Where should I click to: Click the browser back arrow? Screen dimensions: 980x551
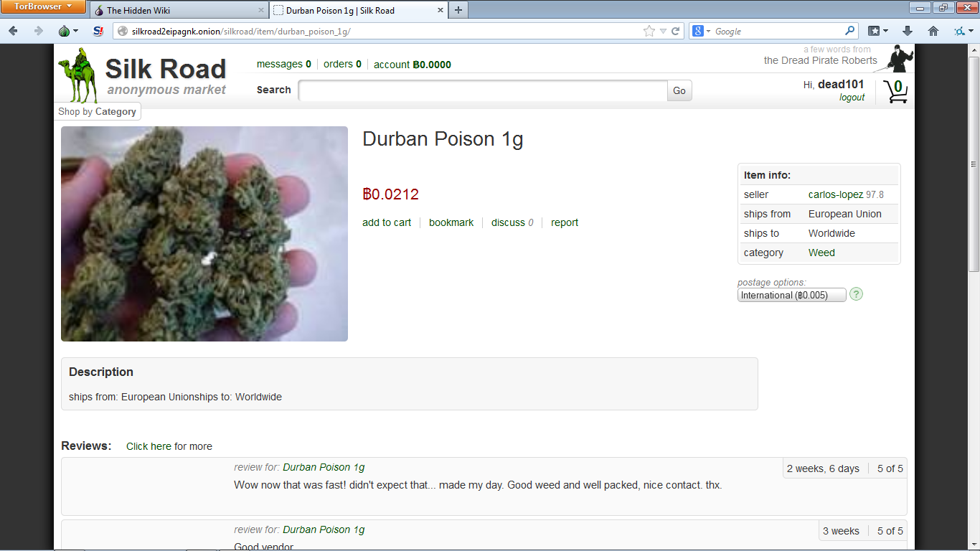click(13, 31)
